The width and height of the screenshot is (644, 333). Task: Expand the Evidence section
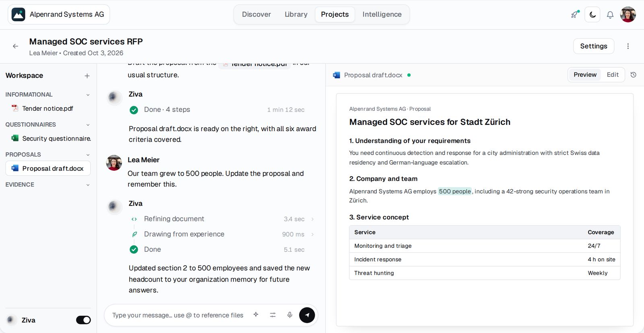tap(88, 185)
